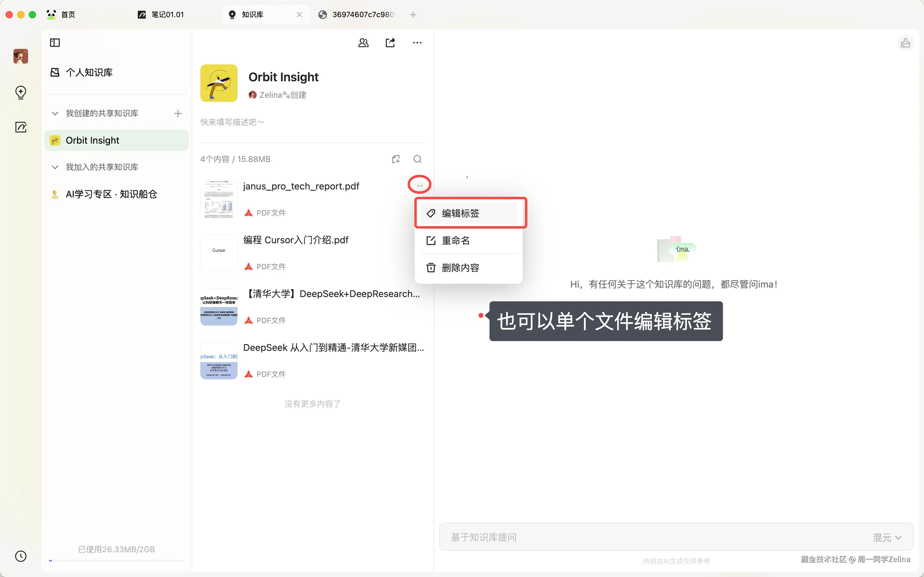Screen dimensions: 924x577
Task: Open 个人知识库 in the sidebar
Action: point(89,72)
